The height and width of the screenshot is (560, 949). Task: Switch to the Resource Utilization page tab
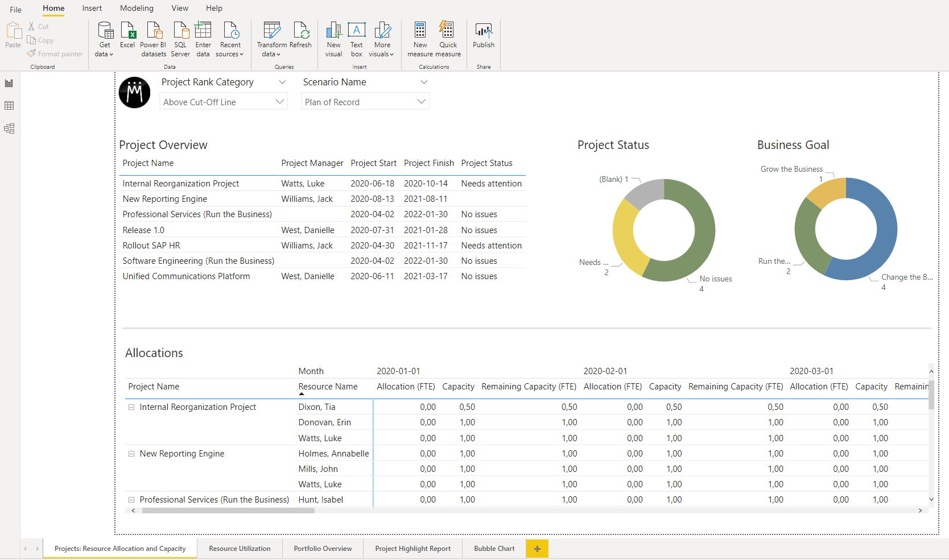click(x=240, y=549)
